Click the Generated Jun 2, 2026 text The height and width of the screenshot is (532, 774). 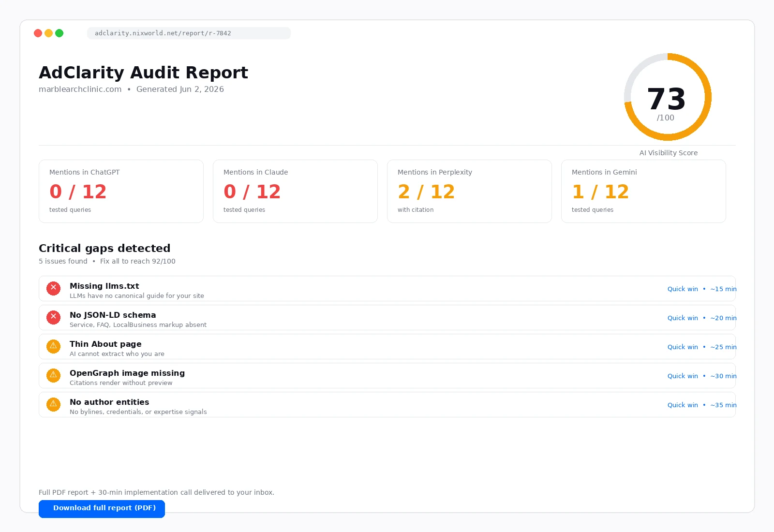pyautogui.click(x=180, y=89)
